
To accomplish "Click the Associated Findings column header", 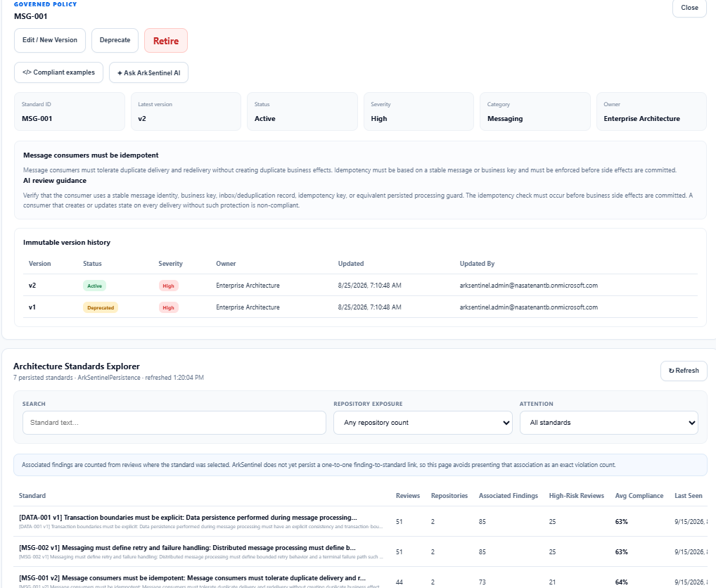I will tap(509, 496).
